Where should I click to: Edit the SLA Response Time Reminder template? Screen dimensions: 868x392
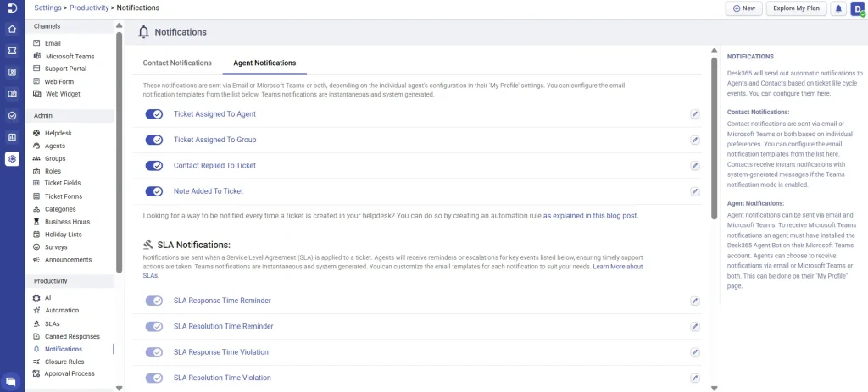tap(694, 301)
